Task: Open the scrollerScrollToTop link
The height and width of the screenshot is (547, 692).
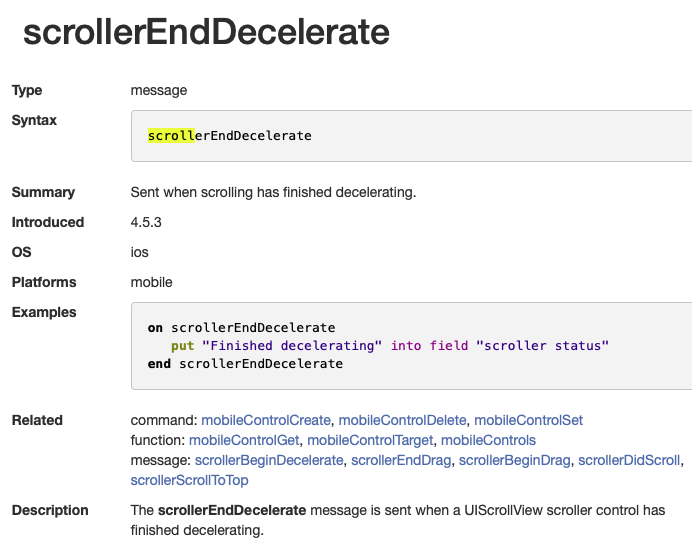Action: (x=189, y=480)
